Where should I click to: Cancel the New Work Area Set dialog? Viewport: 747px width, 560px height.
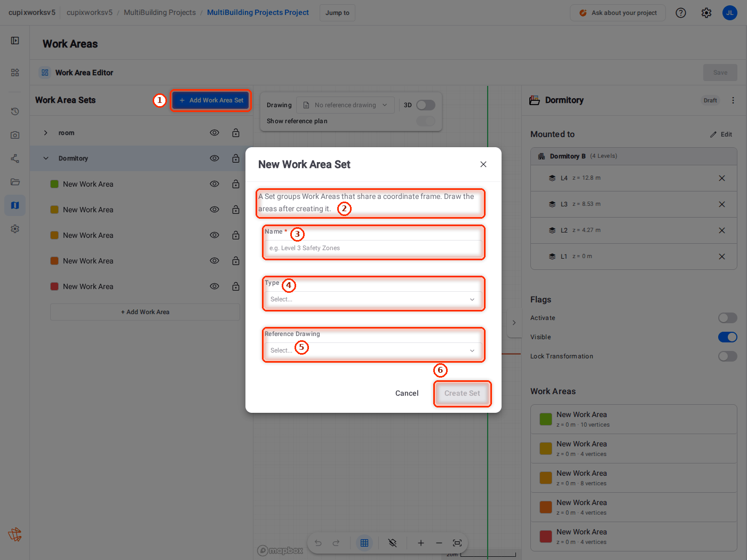pos(407,393)
